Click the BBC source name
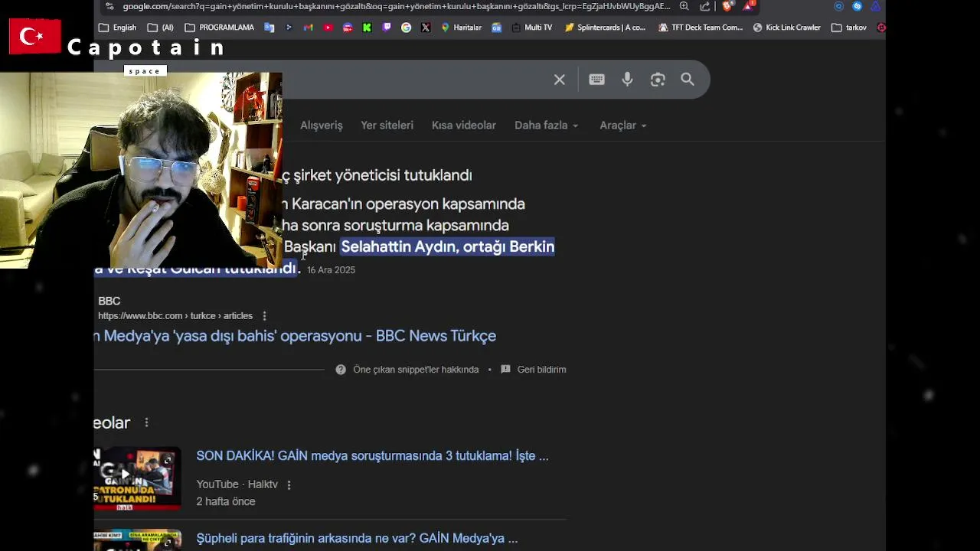The width and height of the screenshot is (980, 551). [109, 301]
